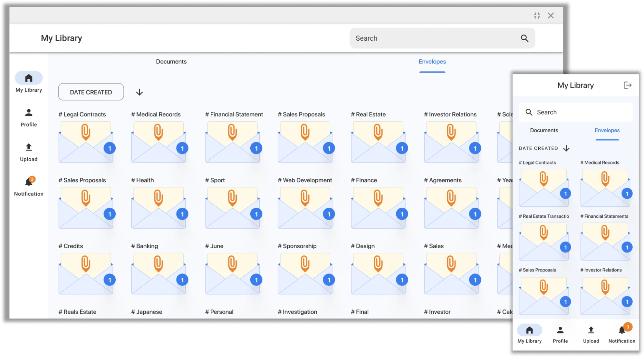The image size is (644, 357).
Task: Click the logout icon in the mobile header
Action: pyautogui.click(x=627, y=85)
